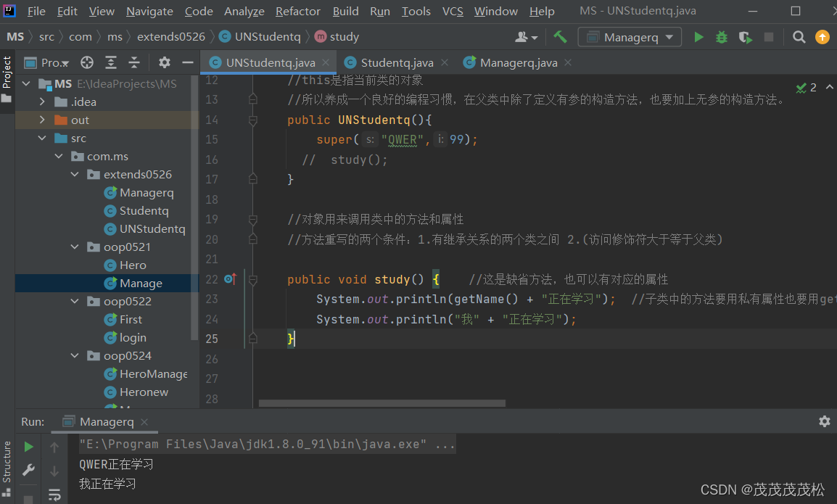The image size is (837, 504).
Task: Select the login class in project tree
Action: pos(133,337)
